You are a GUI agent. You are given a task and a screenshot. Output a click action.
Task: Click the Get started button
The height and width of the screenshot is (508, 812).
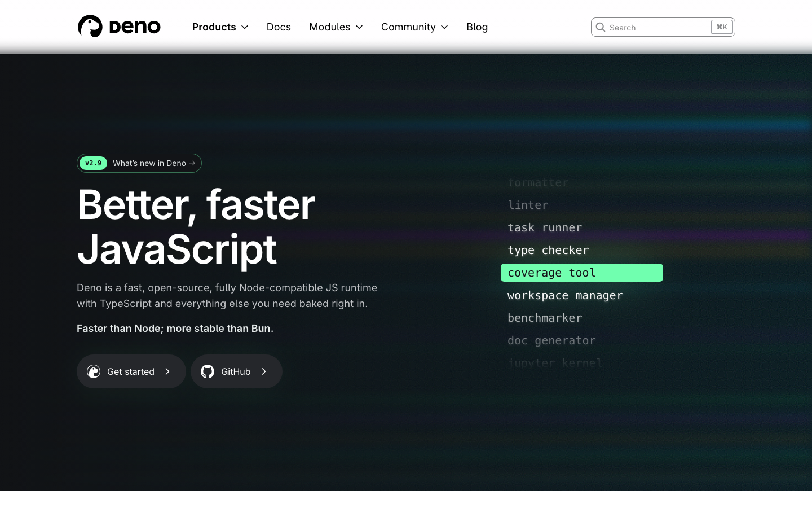coord(131,371)
